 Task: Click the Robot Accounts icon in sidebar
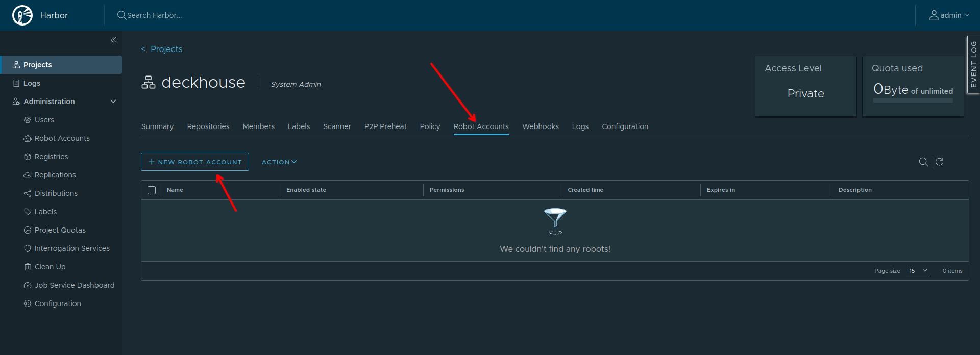tap(28, 138)
